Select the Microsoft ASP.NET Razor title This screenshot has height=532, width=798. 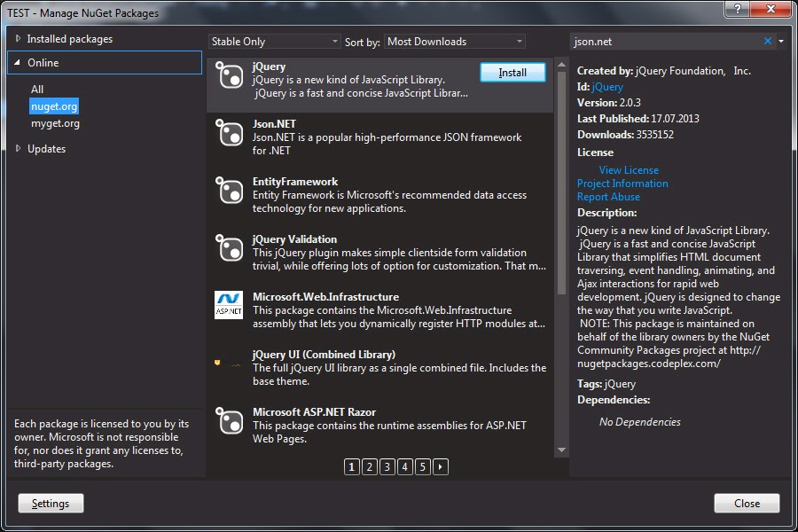314,411
